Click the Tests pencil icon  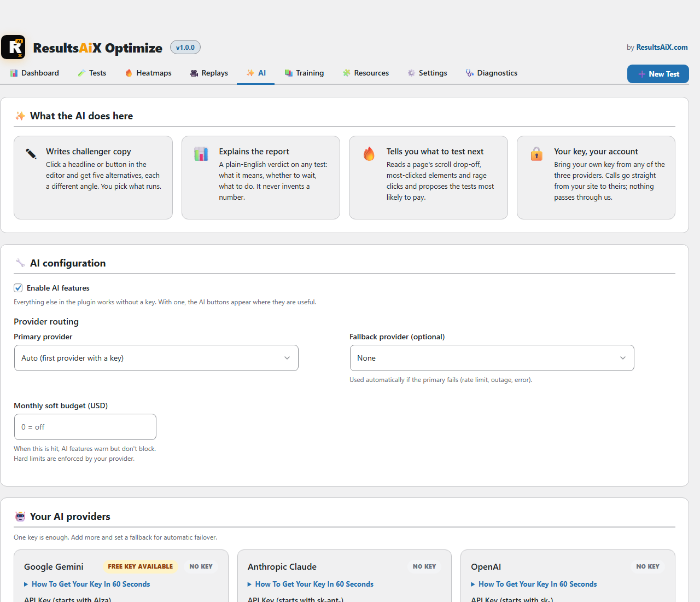tap(81, 73)
